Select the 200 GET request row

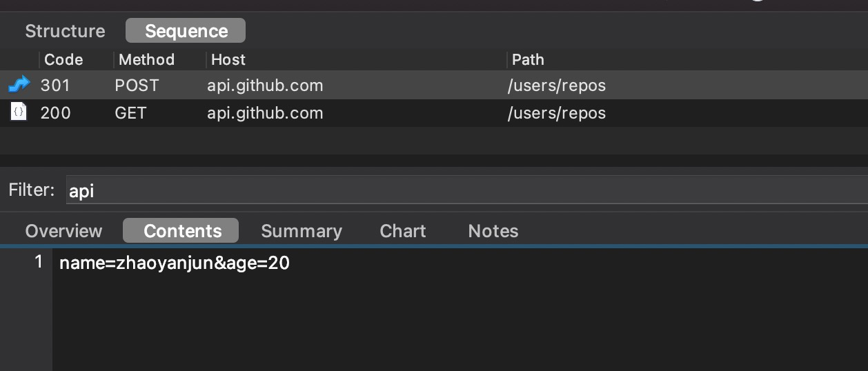pyautogui.click(x=434, y=112)
